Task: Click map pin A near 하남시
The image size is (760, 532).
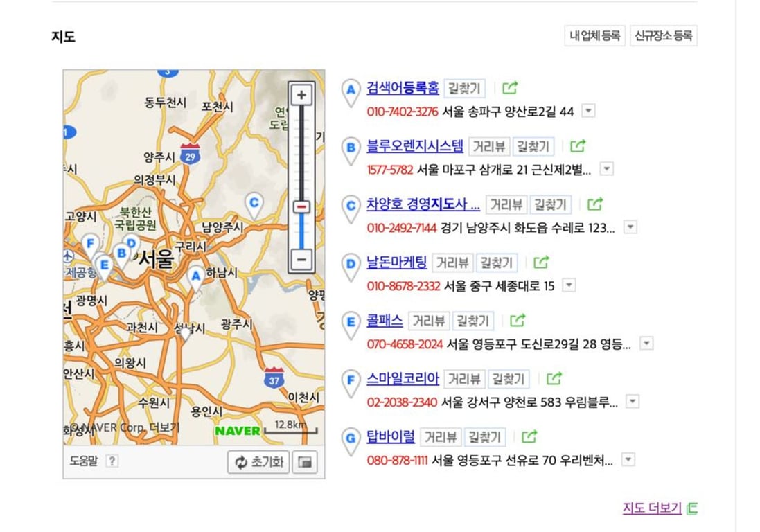Action: pos(195,278)
